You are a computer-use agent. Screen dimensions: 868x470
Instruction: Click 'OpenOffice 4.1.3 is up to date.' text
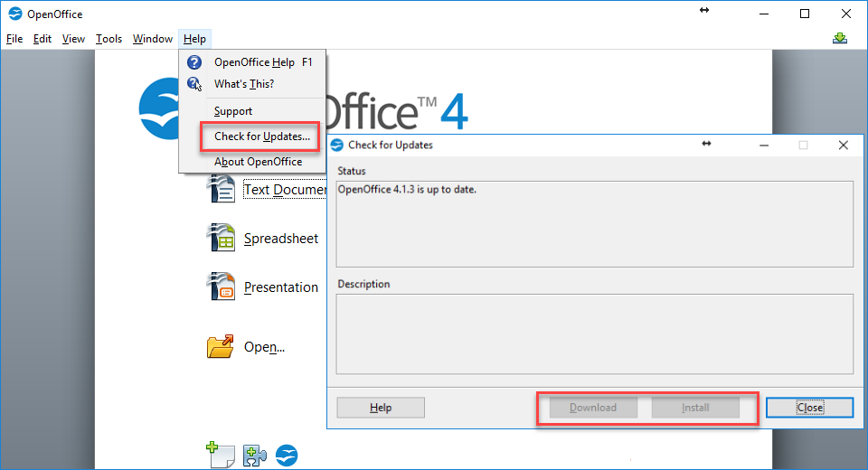coord(407,189)
